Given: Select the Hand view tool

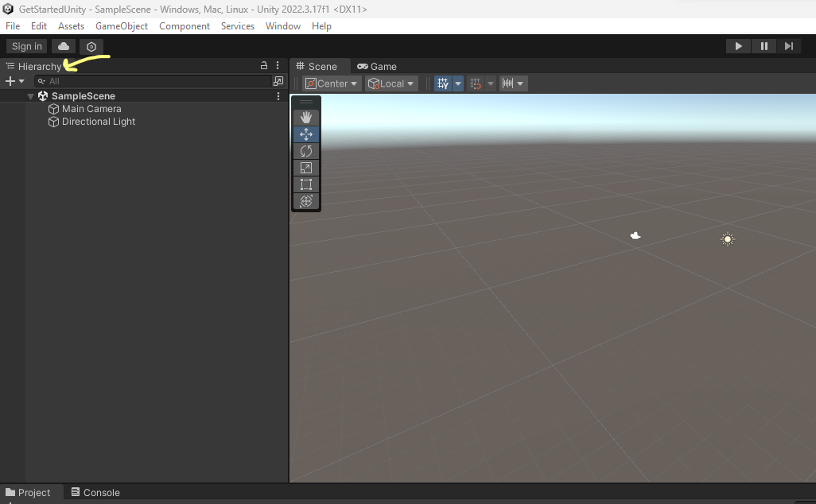Looking at the screenshot, I should point(306,118).
